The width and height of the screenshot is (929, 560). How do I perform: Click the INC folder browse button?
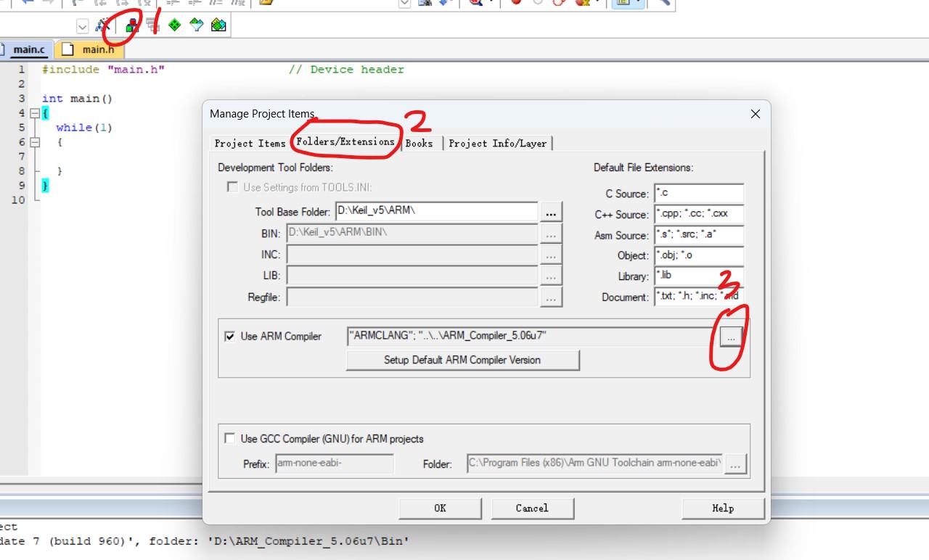coord(552,255)
